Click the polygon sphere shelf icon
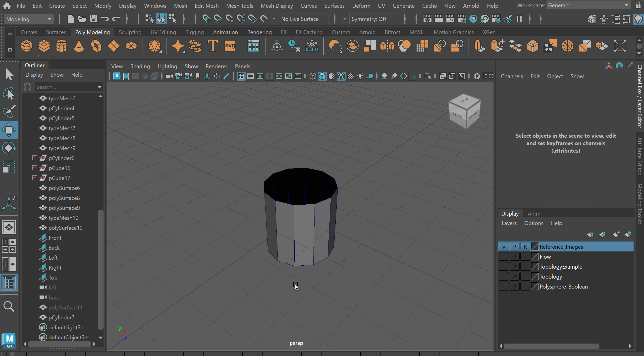The height and width of the screenshot is (356, 644). click(x=26, y=46)
